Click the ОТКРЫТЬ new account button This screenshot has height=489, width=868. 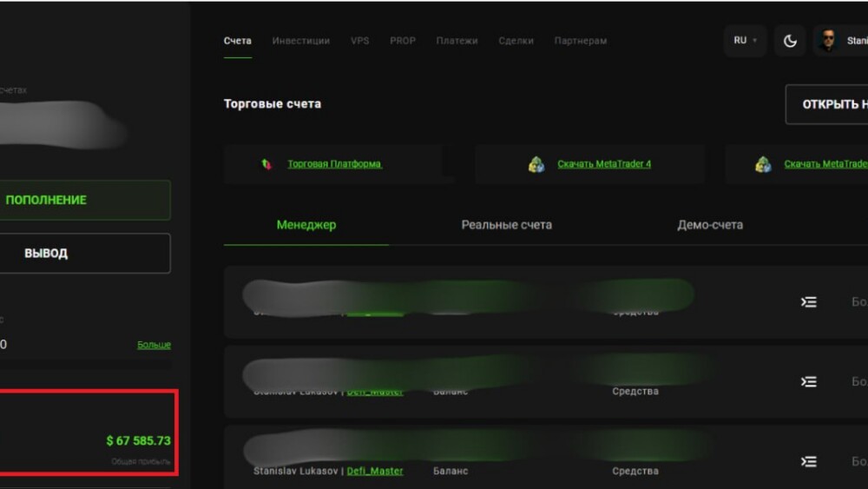click(x=827, y=104)
